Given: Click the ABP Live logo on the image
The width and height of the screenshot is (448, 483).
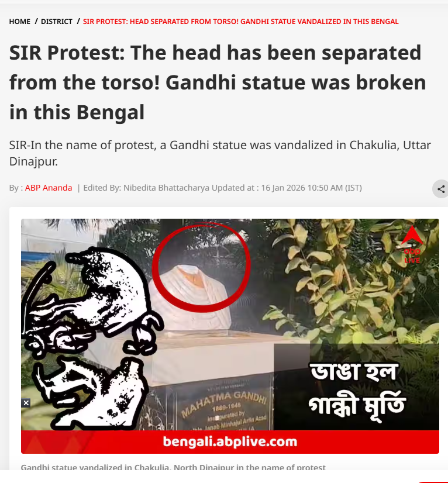Looking at the screenshot, I should [x=412, y=245].
